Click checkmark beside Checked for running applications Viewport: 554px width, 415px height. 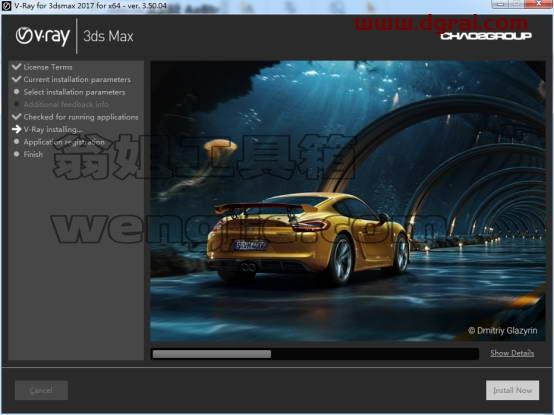[x=16, y=117]
